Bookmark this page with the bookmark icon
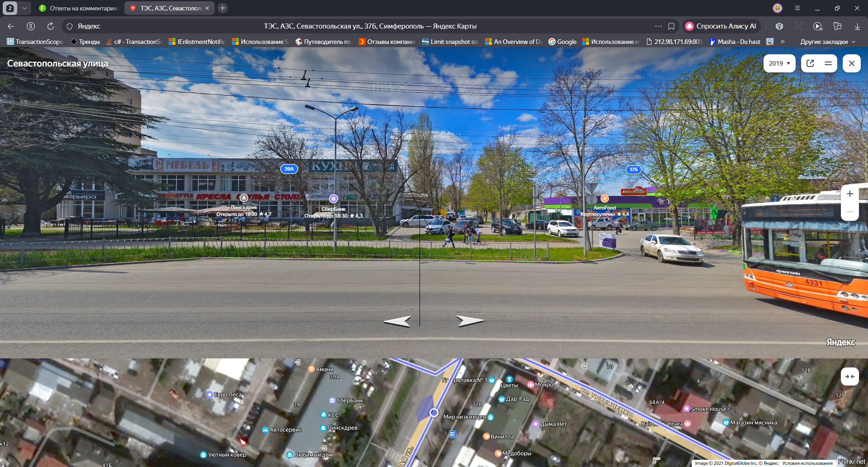Viewport: 868px width, 467px height. 671,26
